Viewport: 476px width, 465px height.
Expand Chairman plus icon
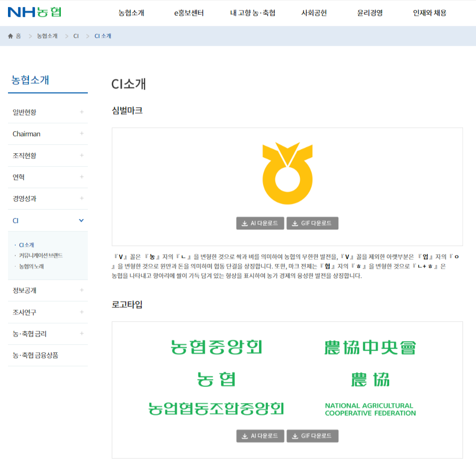click(x=82, y=134)
